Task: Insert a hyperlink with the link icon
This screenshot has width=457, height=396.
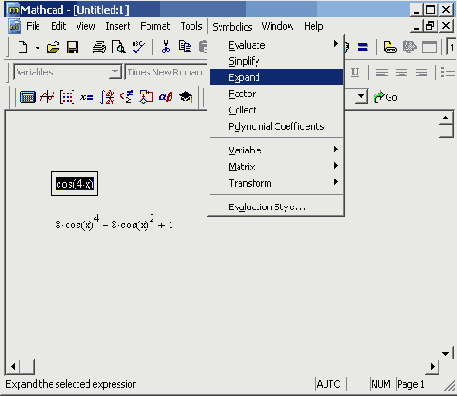Action: [x=390, y=47]
